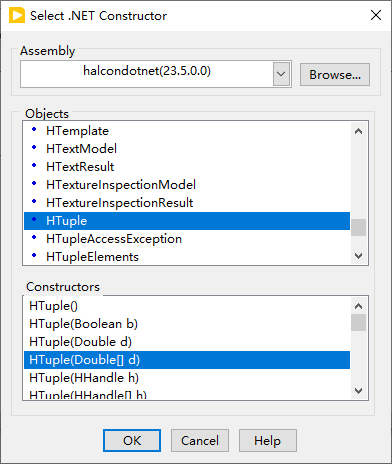The width and height of the screenshot is (392, 464).
Task: Click the LabVIEW icon in title bar
Action: (17, 16)
